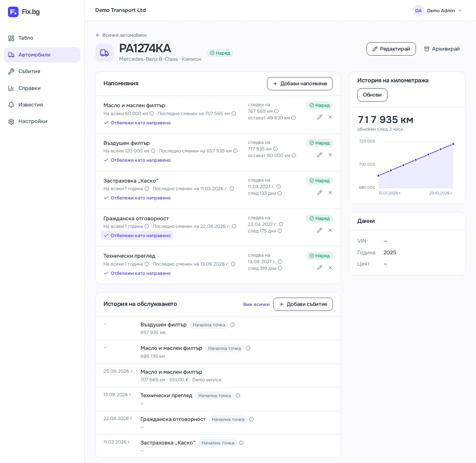This screenshot has height=463, width=476.
Task: Click info icon next to 11.03.2027 г.
Action: pyautogui.click(x=279, y=187)
